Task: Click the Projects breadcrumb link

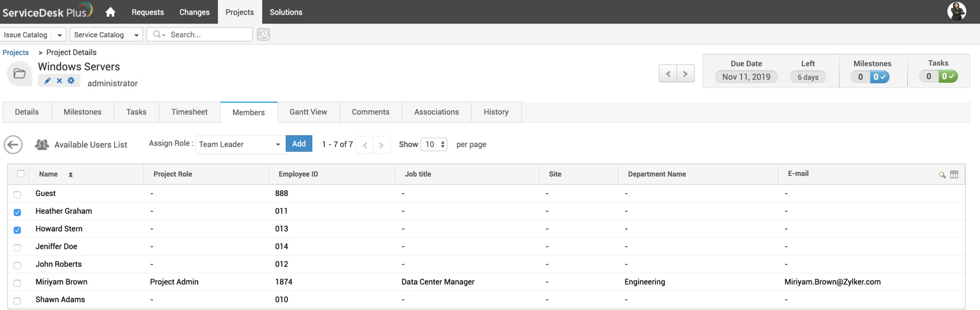Action: 16,53
